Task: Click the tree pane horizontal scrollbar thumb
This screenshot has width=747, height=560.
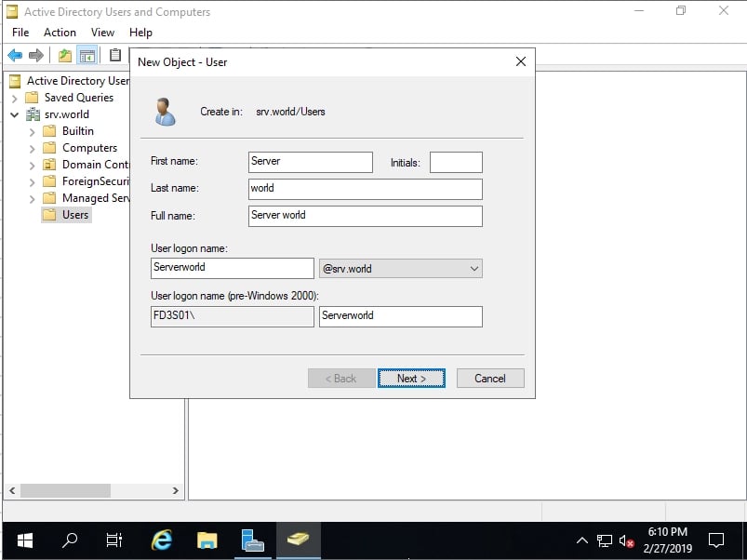Action: (x=65, y=490)
